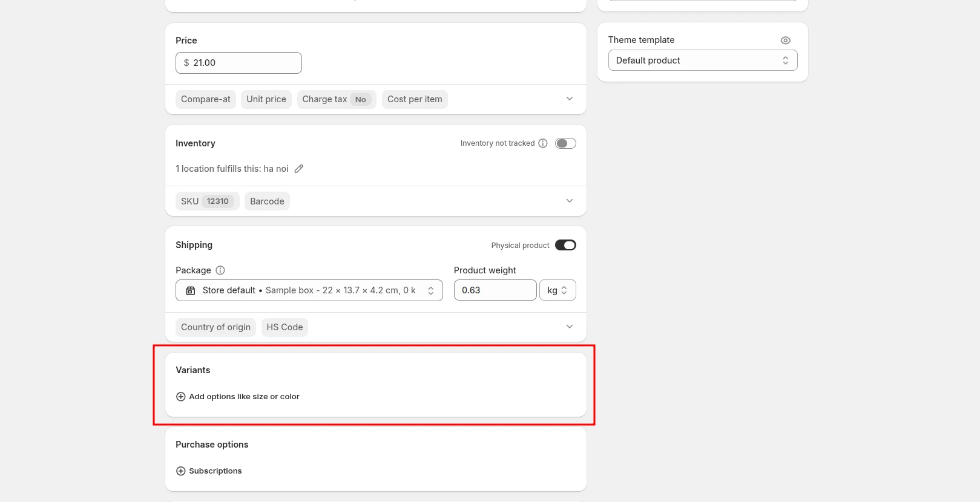This screenshot has width=980, height=502.
Task: Expand the Price details chevron
Action: pos(570,99)
